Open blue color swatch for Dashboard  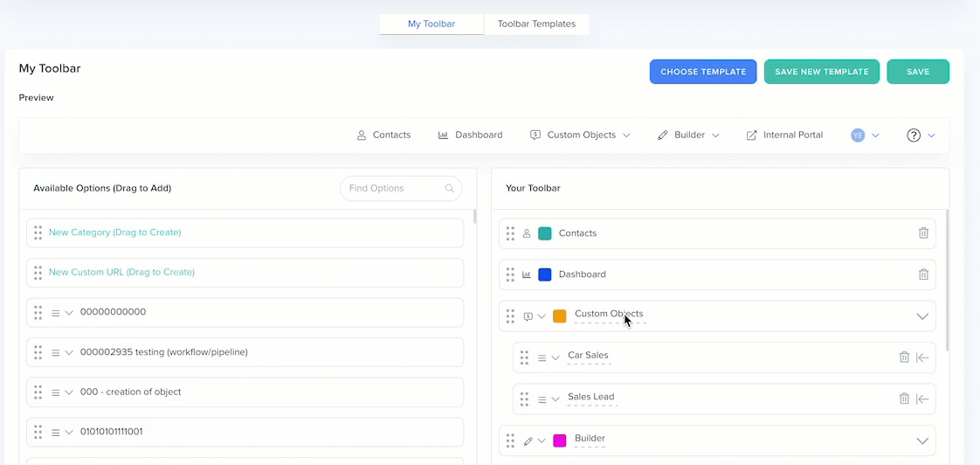tap(545, 274)
